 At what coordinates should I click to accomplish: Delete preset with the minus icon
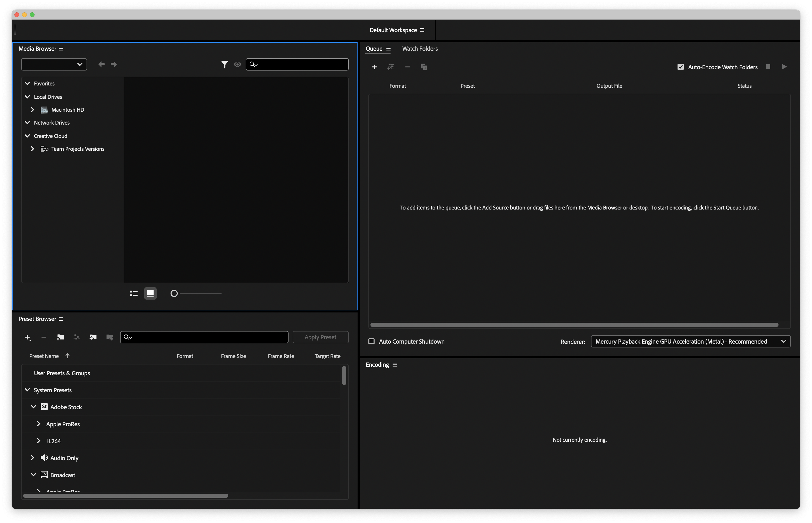click(x=44, y=337)
